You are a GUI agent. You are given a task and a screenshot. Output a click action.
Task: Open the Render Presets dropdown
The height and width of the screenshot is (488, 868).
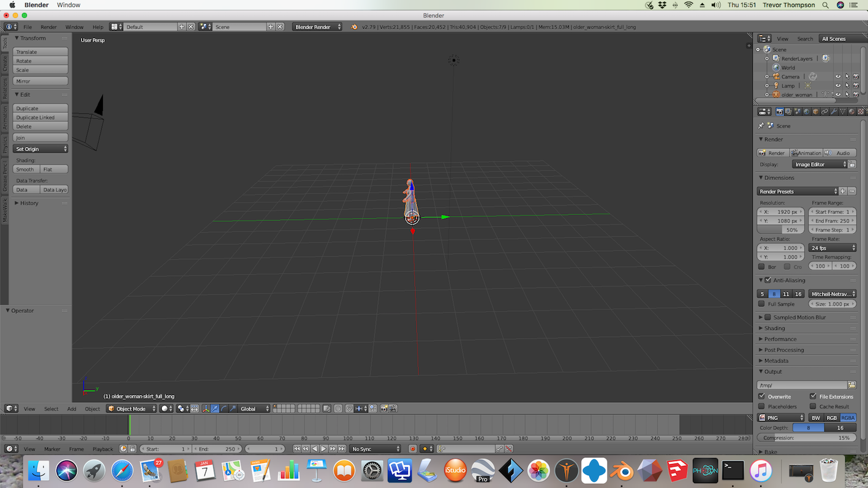[x=798, y=192]
